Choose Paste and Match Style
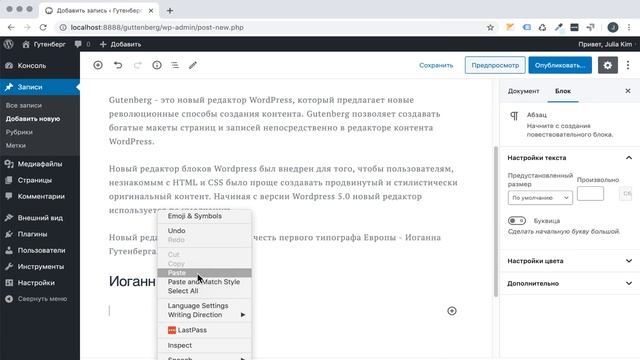The width and height of the screenshot is (640, 360). pos(204,282)
